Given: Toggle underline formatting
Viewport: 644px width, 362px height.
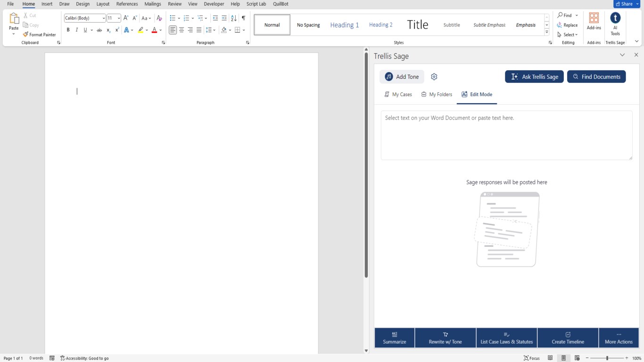Looking at the screenshot, I should (85, 30).
